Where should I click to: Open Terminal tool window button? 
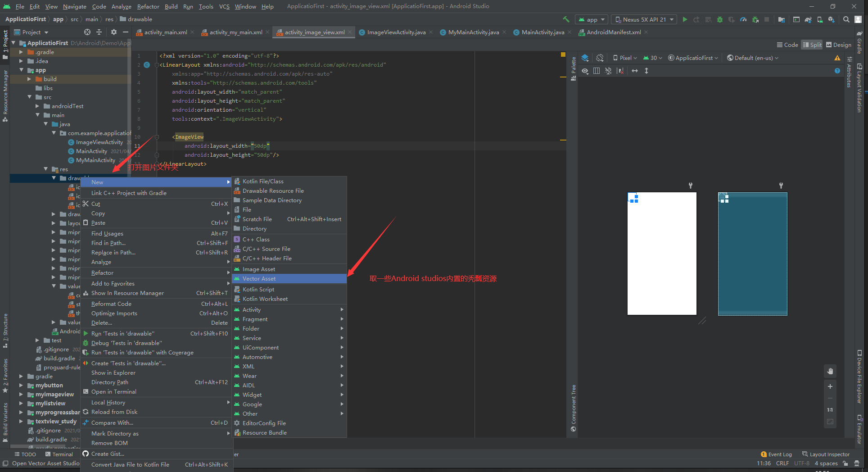[x=59, y=454]
